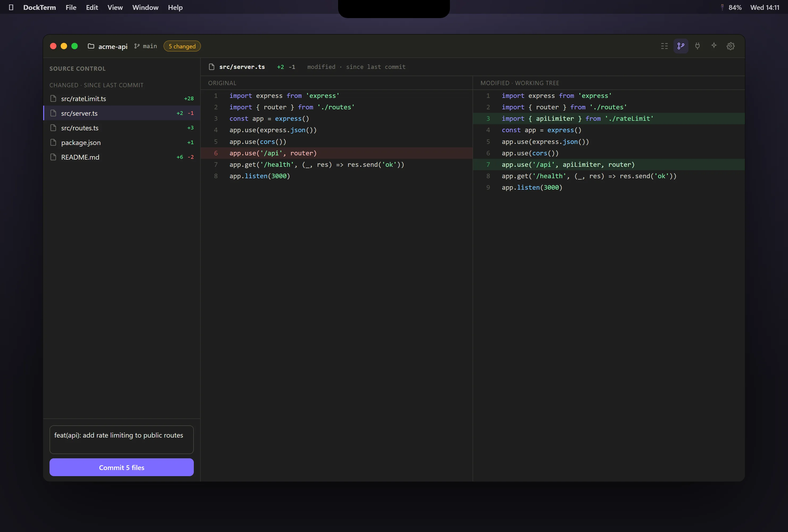Open the DockTerm app menu
The height and width of the screenshot is (532, 788).
[39, 7]
